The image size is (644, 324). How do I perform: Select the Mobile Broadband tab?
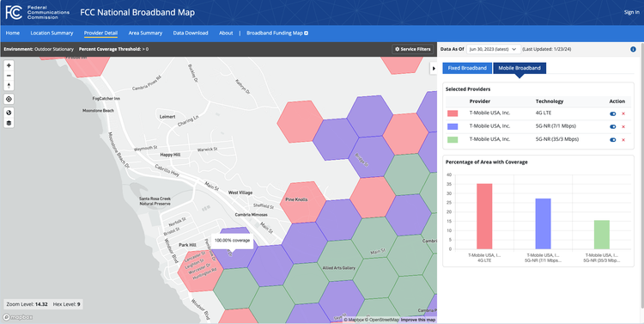coord(519,68)
